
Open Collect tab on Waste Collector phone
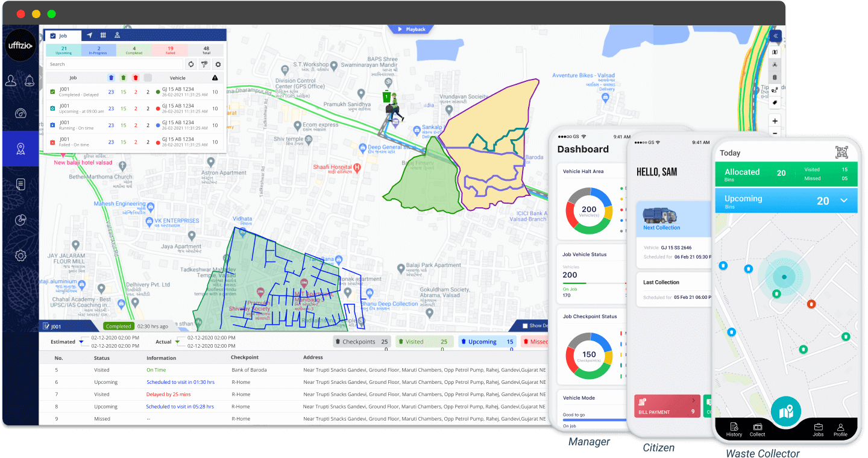point(757,430)
